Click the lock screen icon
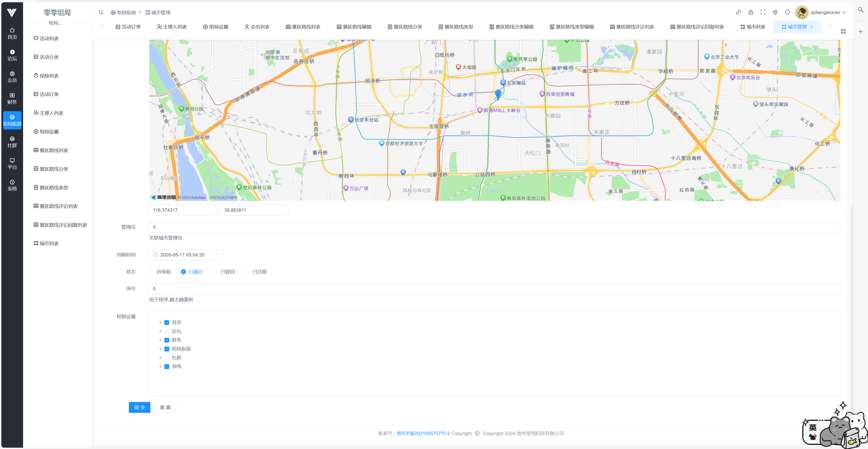 point(751,12)
